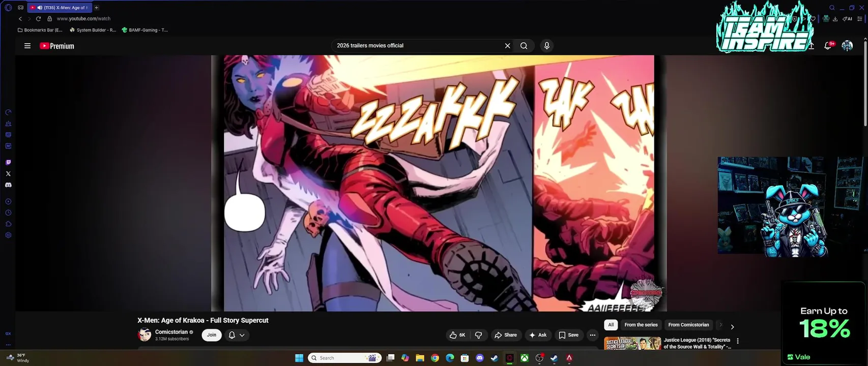Save video to a playlist
Viewport: 868px width, 366px height.
pos(569,335)
